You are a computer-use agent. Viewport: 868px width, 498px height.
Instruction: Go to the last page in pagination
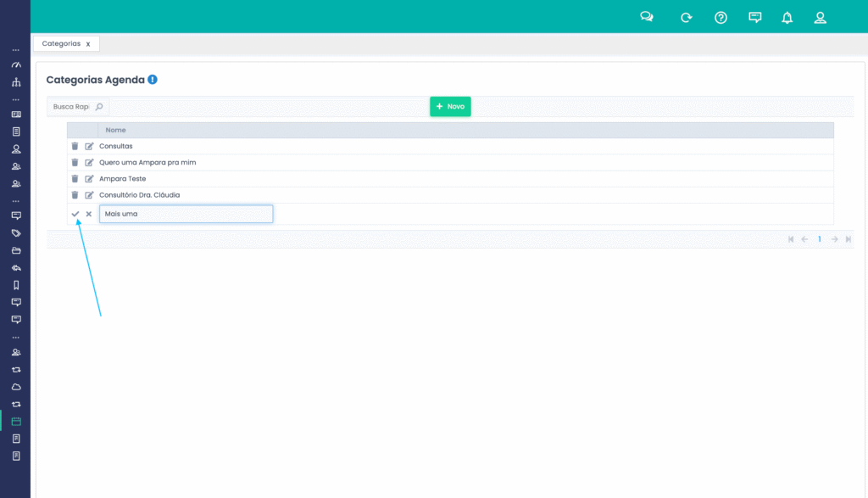[x=849, y=239]
